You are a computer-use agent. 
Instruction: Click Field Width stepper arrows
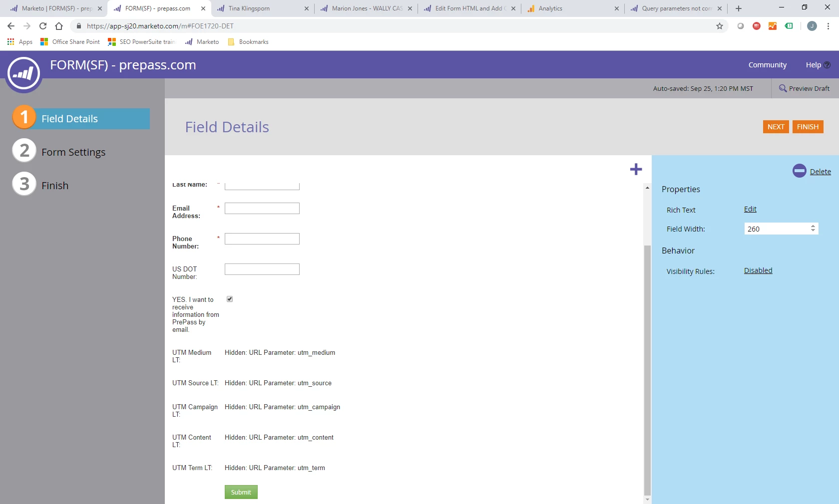click(813, 228)
